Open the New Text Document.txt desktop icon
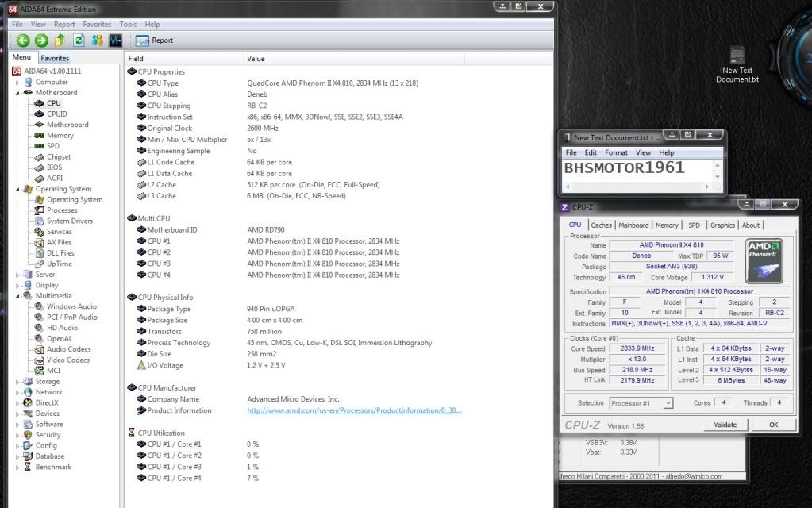 [x=737, y=65]
